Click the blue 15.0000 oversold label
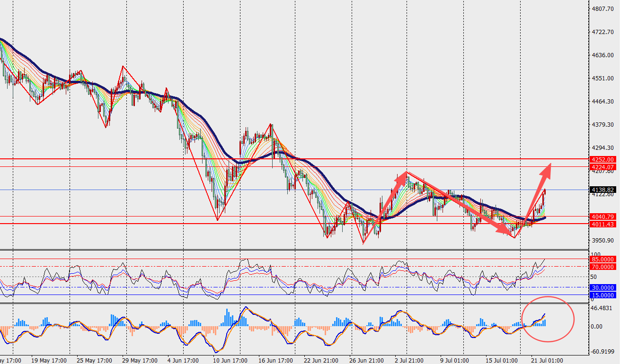The width and height of the screenshot is (620, 364). 603,295
